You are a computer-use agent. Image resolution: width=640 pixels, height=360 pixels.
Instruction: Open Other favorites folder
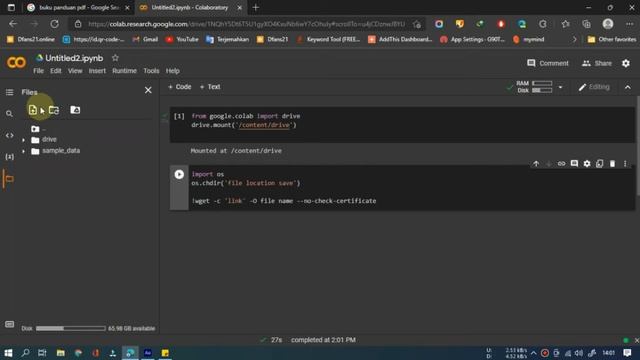point(611,40)
